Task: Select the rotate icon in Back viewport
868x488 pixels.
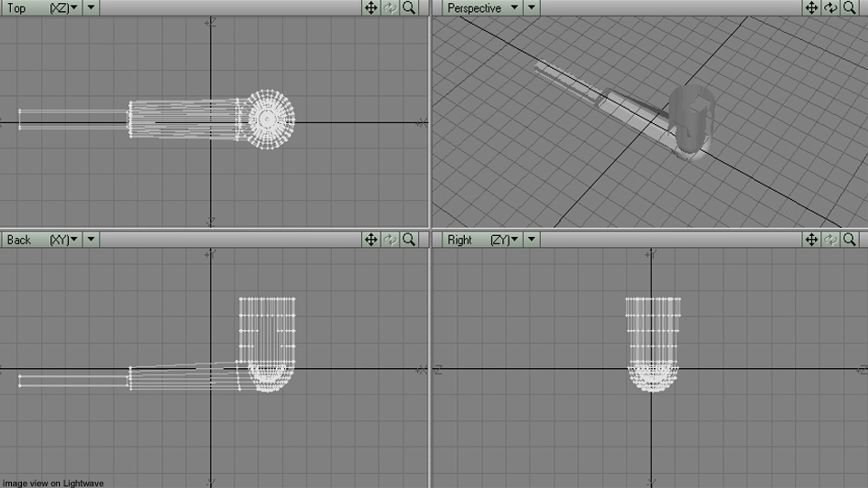Action: 390,239
